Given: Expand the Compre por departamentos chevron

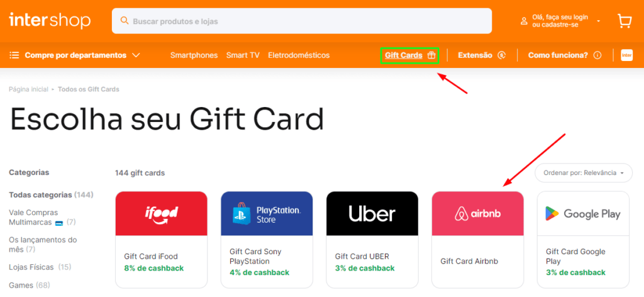Looking at the screenshot, I should point(136,55).
